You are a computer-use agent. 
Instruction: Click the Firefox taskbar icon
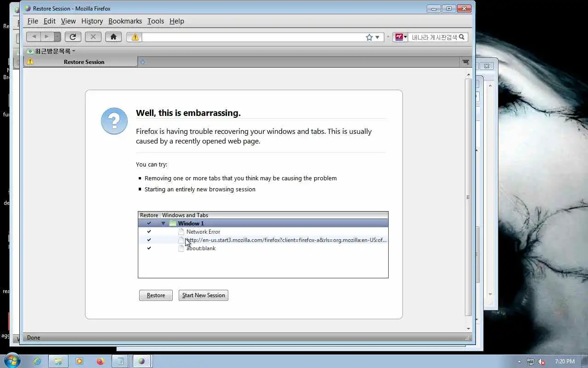click(x=101, y=361)
